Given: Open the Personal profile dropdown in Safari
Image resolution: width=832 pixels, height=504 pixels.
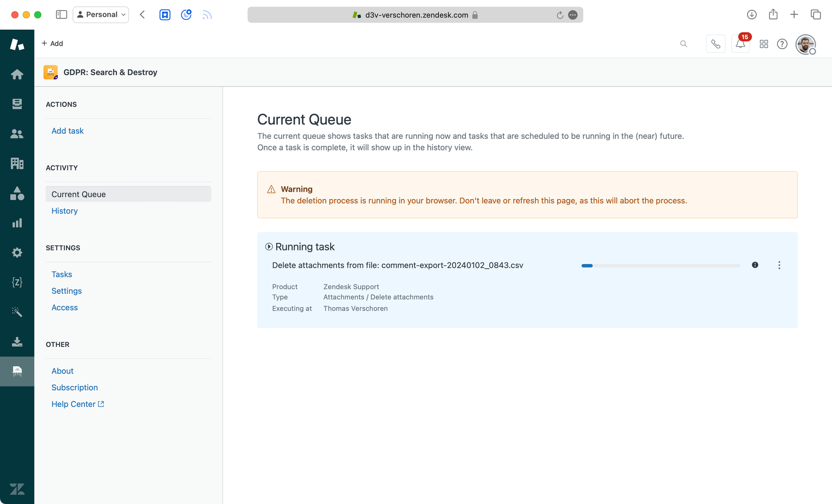Looking at the screenshot, I should tap(101, 15).
